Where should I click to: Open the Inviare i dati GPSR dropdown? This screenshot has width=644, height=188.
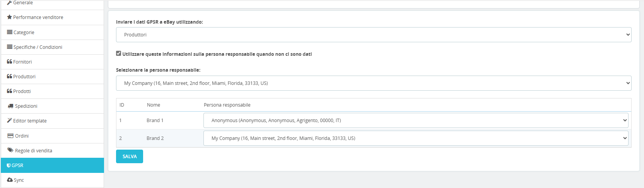374,35
